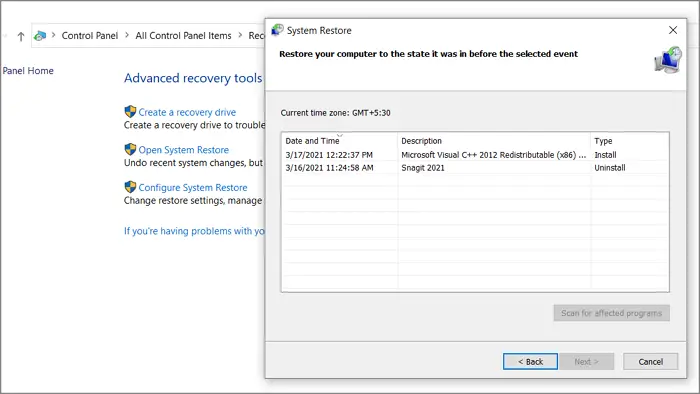Click shield icon beside Open System Restore

click(x=130, y=149)
